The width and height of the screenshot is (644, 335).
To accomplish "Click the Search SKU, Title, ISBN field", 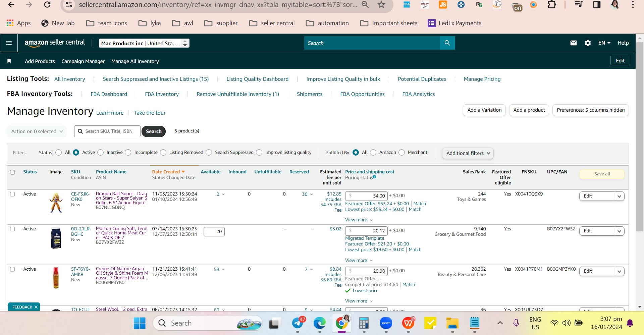I will (x=107, y=131).
